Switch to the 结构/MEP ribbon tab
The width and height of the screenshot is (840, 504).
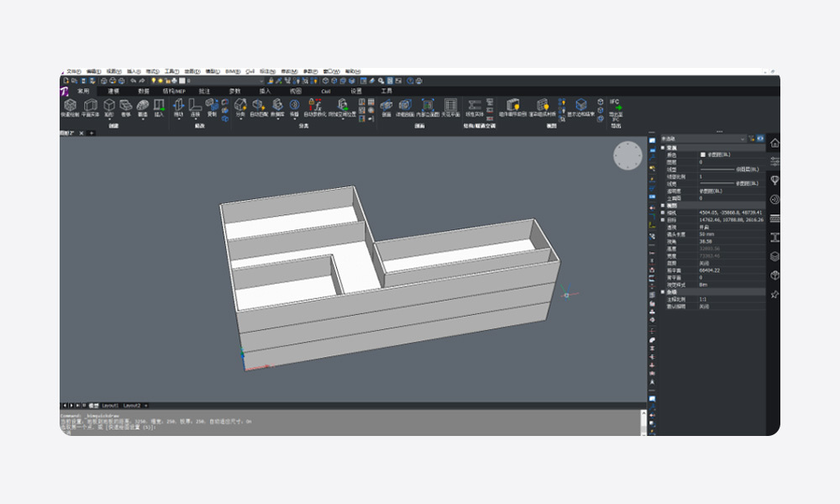tap(174, 91)
